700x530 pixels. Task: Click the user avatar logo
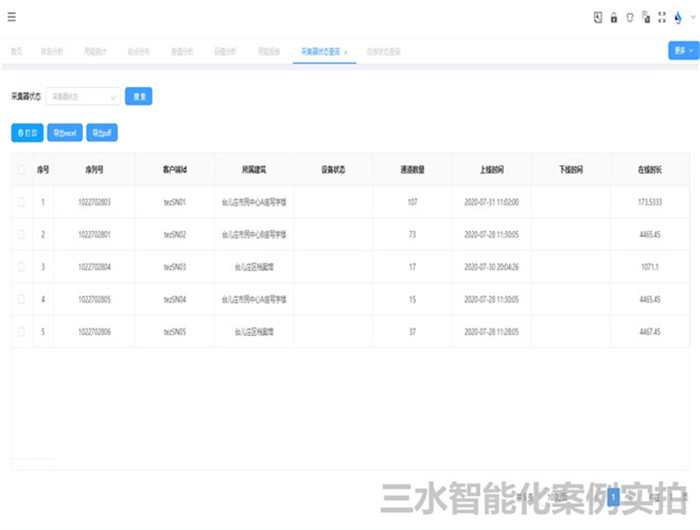[x=678, y=17]
